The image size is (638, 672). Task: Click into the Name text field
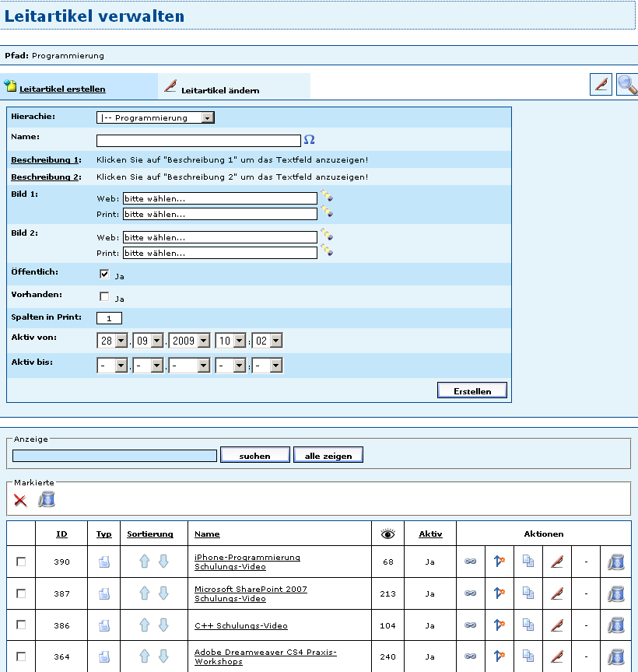[198, 141]
